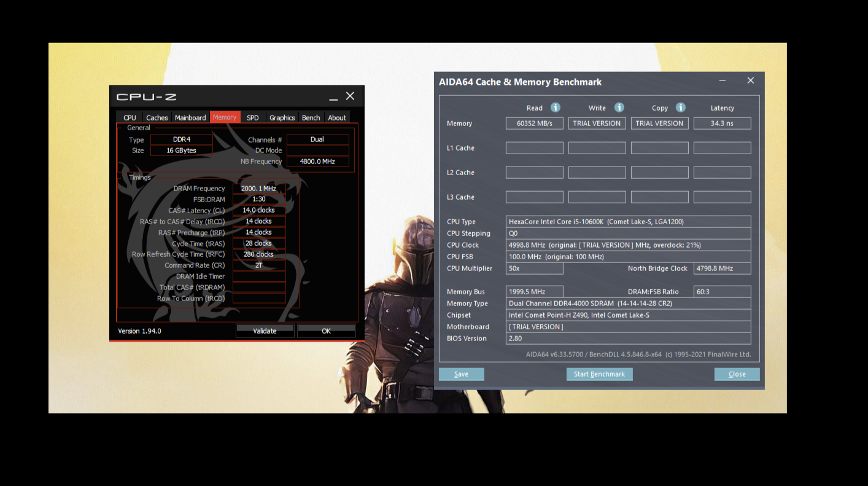This screenshot has width=868, height=486.
Task: Click the CPU-Z logo in title bar
Action: pos(147,97)
